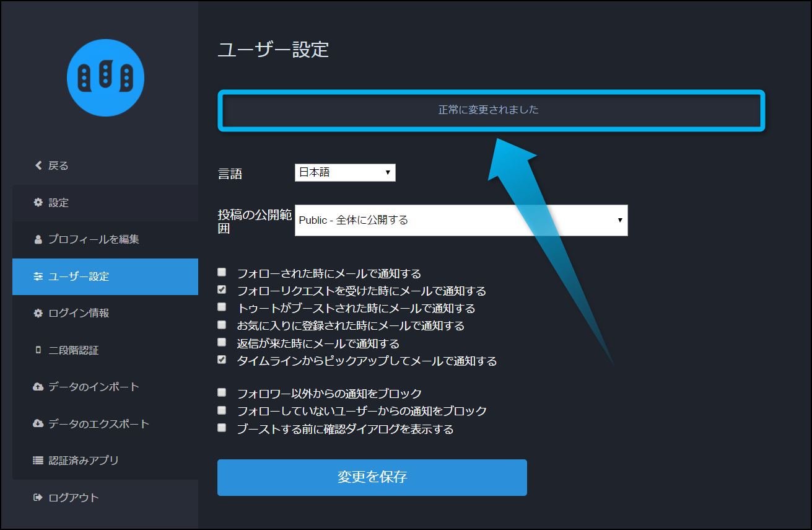
Task: Click the cloud upload icon for データのインポート
Action: click(38, 387)
